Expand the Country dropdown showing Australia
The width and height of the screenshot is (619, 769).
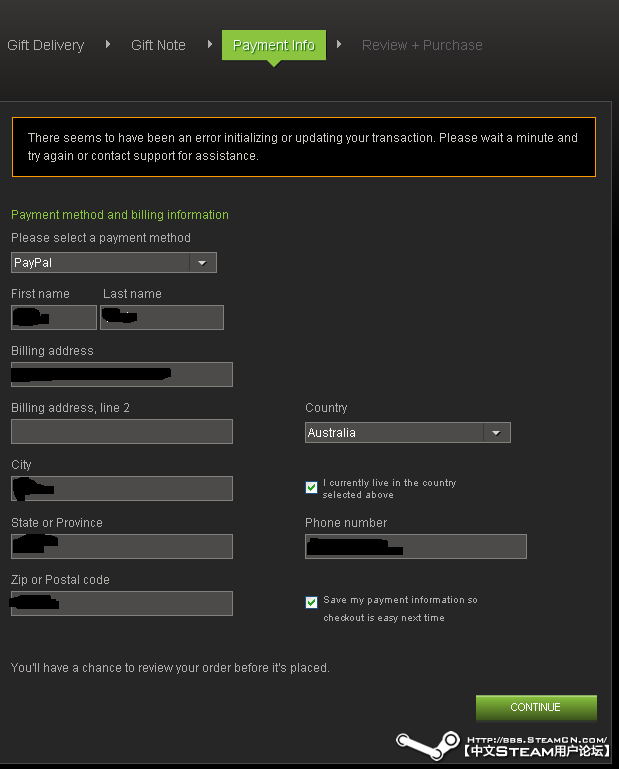point(408,433)
